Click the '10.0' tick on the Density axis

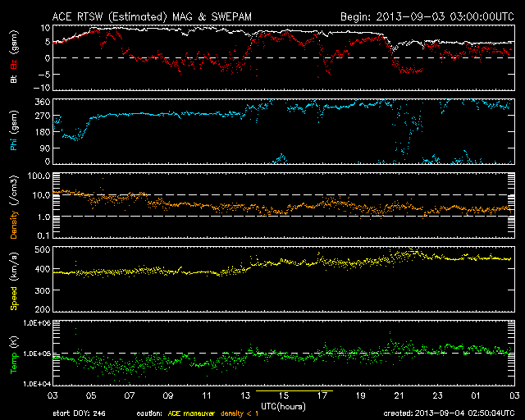(x=42, y=195)
